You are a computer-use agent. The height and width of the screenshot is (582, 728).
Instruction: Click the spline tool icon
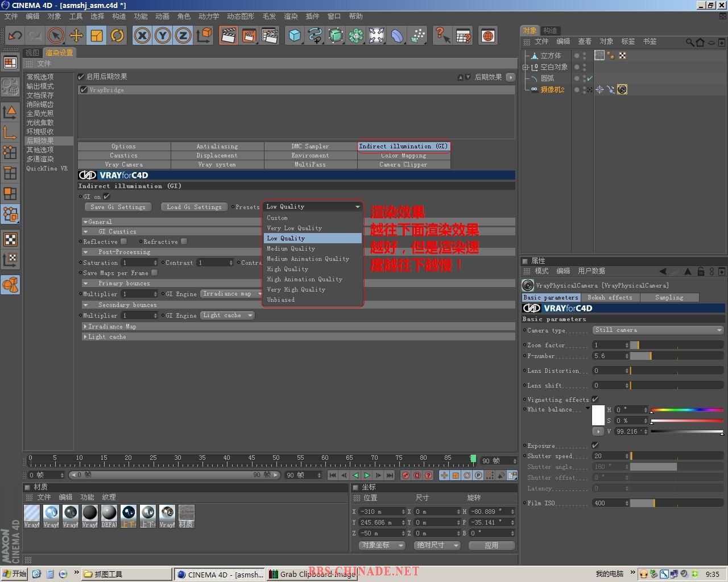[x=315, y=36]
